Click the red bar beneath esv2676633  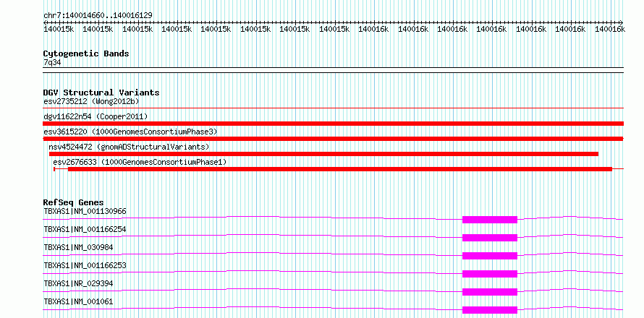[x=340, y=168]
